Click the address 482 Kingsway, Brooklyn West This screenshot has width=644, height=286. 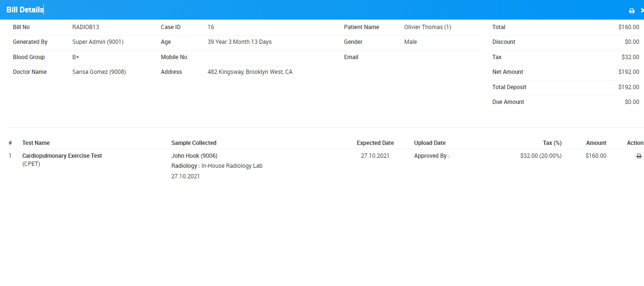click(250, 72)
